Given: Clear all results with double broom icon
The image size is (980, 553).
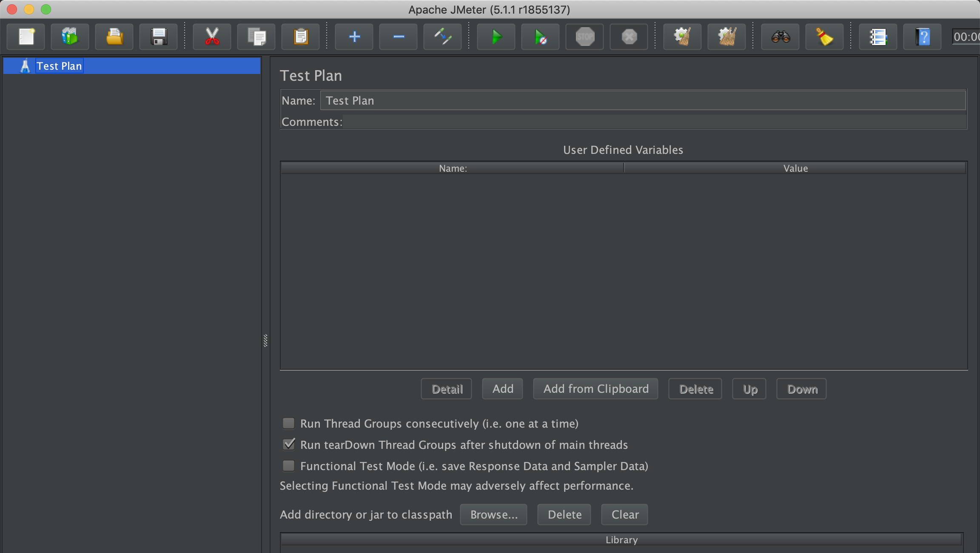Looking at the screenshot, I should (x=726, y=37).
